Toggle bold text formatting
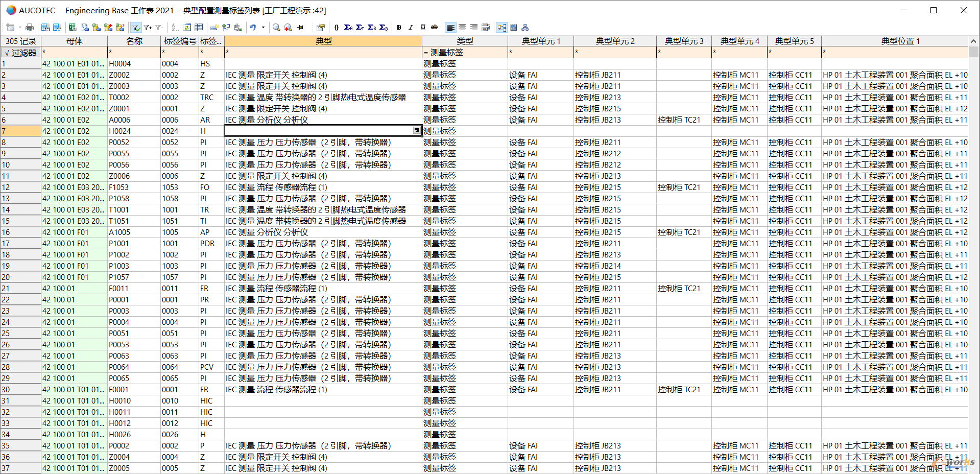 coord(399,28)
